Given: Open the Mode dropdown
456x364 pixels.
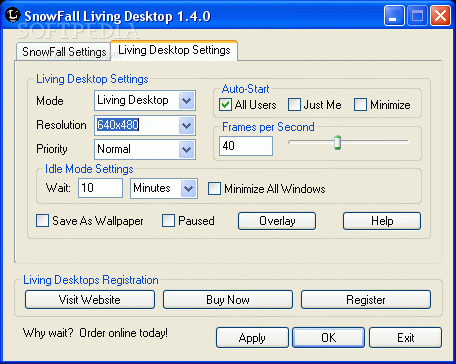Looking at the screenshot, I should coord(186,100).
